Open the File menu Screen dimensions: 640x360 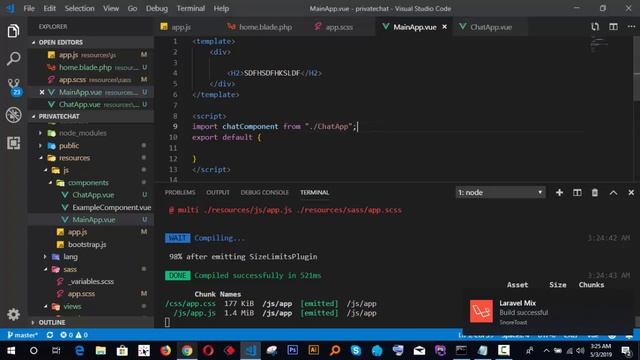click(x=29, y=8)
